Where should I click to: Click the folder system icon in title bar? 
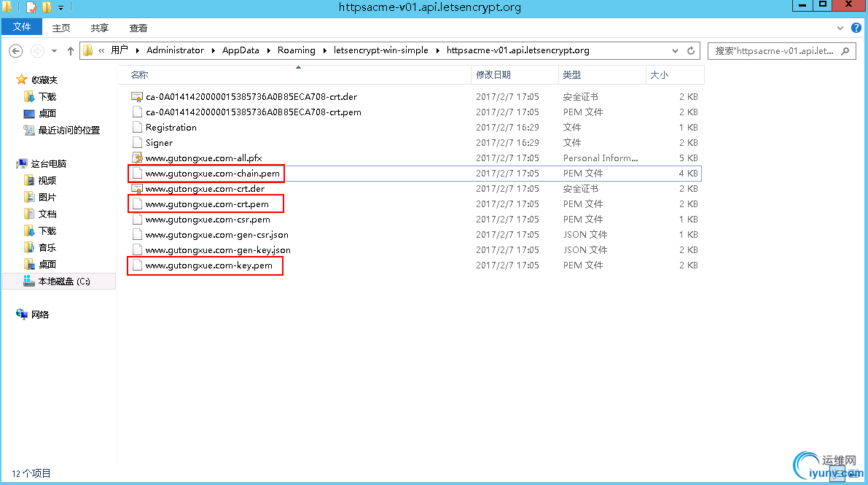tap(7, 7)
